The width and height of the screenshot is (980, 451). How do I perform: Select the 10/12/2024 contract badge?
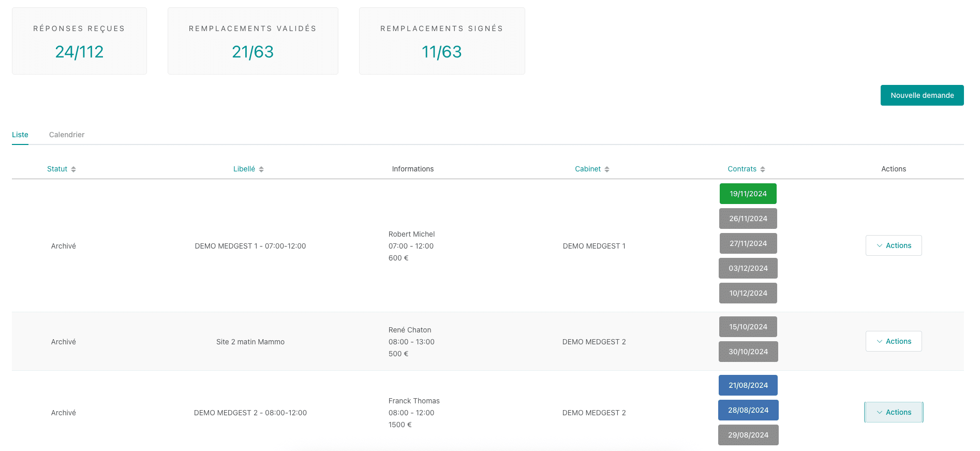[x=748, y=293]
